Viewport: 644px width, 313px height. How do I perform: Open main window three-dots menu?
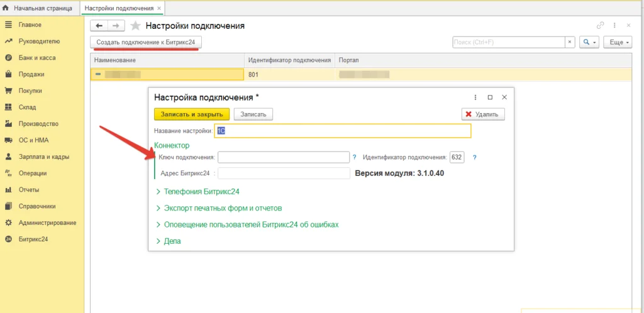[x=614, y=25]
